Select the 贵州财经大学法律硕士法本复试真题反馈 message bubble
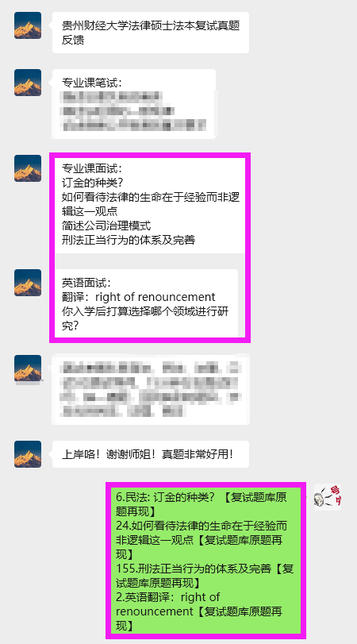Image resolution: width=357 pixels, height=644 pixels. pos(151,33)
